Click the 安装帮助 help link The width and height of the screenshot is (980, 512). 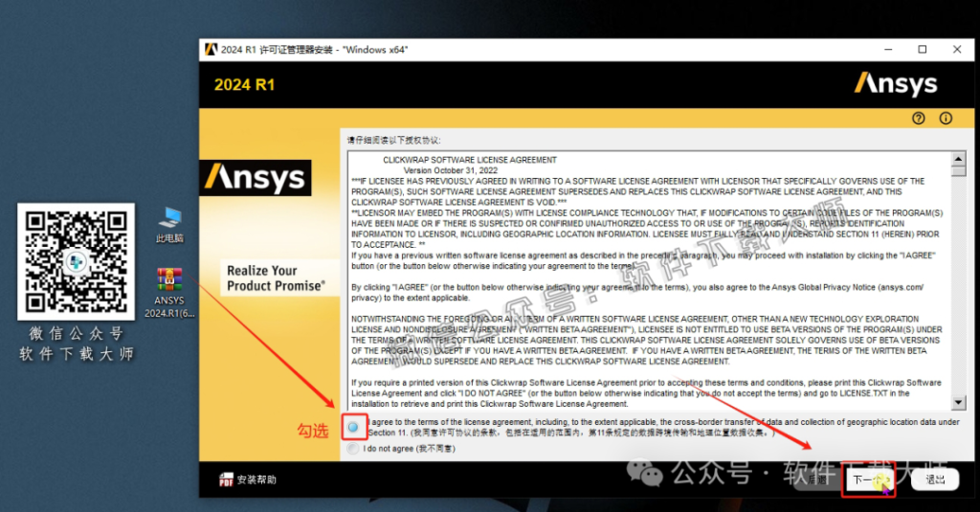[x=256, y=479]
